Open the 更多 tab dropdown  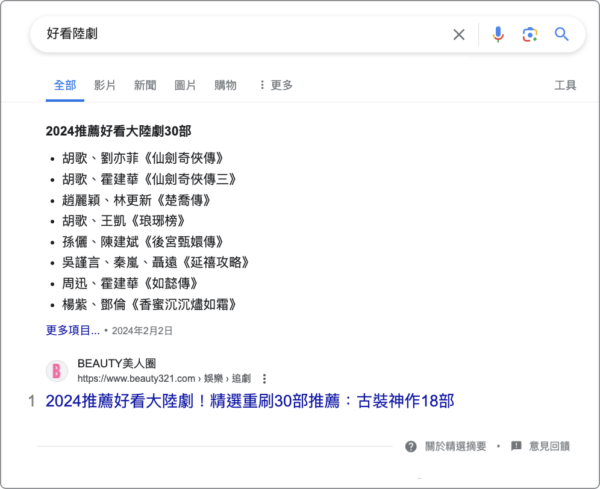[276, 85]
